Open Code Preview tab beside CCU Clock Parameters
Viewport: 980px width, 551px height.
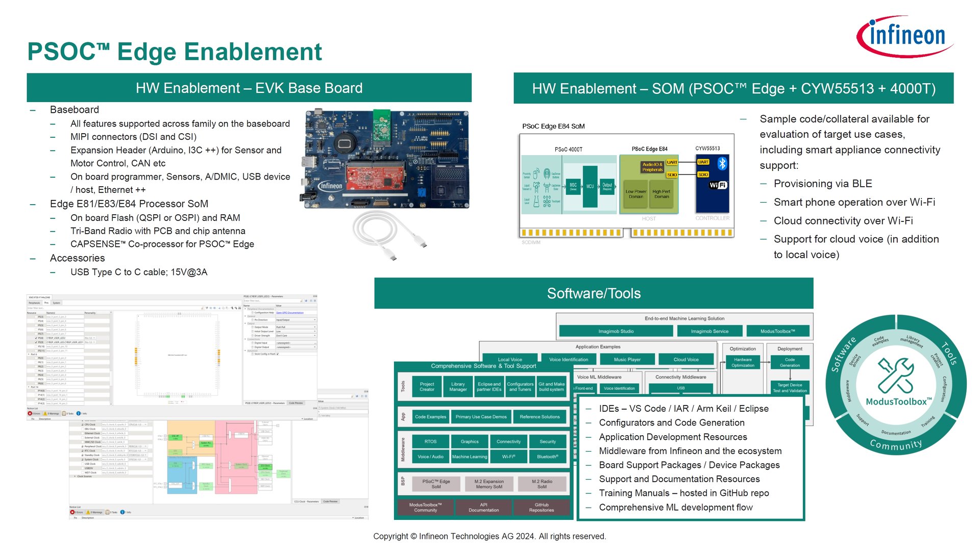click(x=330, y=502)
